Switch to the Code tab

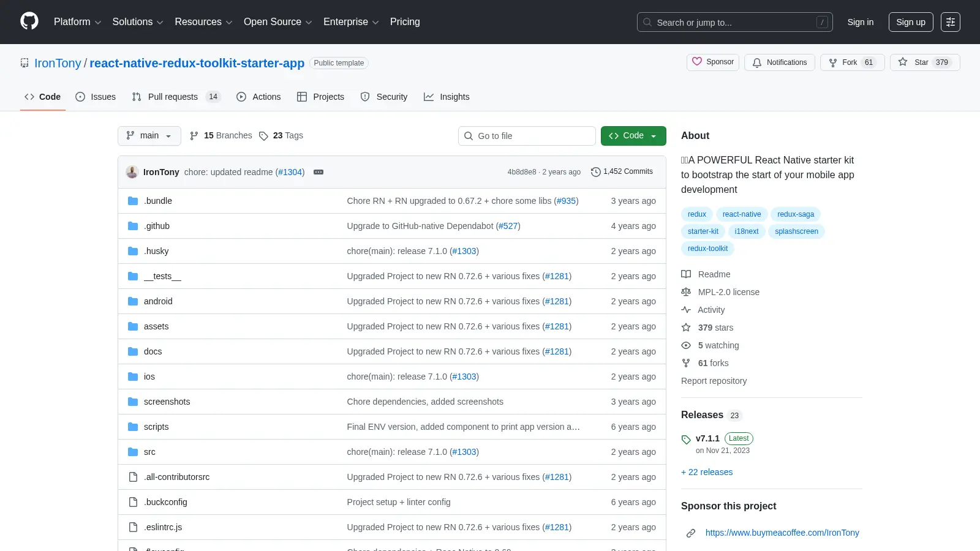click(43, 97)
